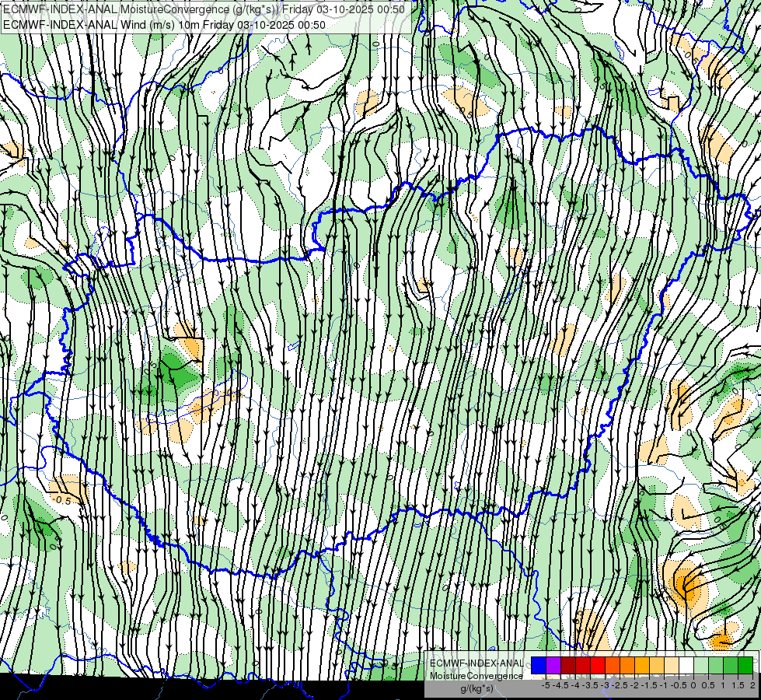761x700 pixels.
Task: Click the -2 tick label on the legend
Action: pyautogui.click(x=635, y=685)
